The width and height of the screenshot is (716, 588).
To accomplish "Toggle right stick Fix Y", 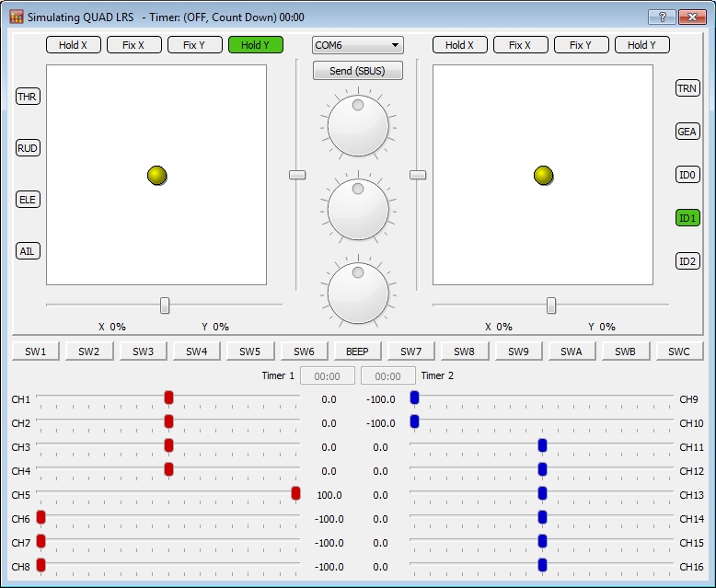I will point(581,45).
